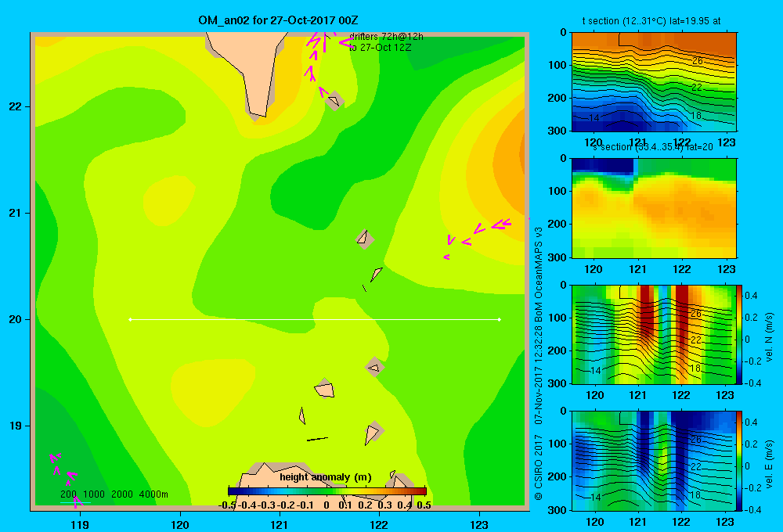
Task: Click the vel. N color scale bar
Action: click(x=739, y=334)
